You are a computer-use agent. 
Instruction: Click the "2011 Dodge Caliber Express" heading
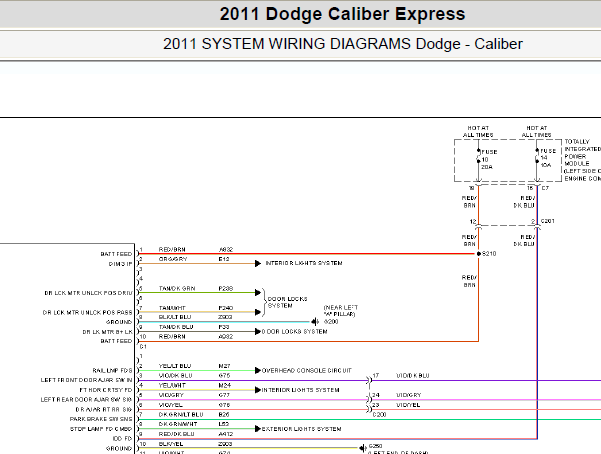[x=342, y=14]
